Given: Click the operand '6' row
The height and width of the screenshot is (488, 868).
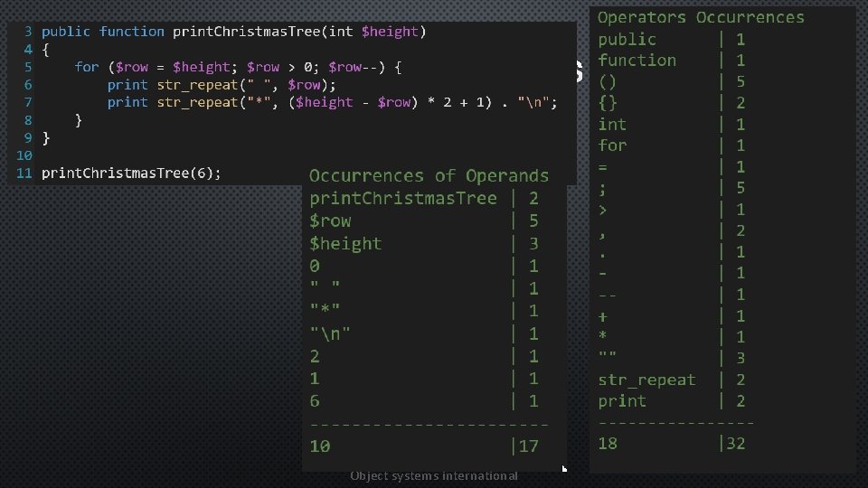Looking at the screenshot, I should click(424, 401).
